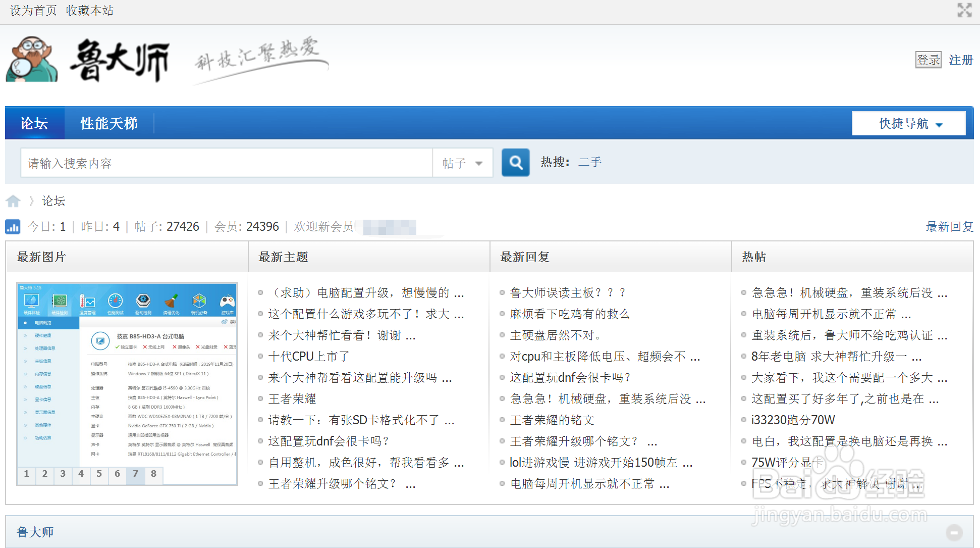The image size is (980, 548).
Task: Select slide number 8 under the picture
Action: 154,474
